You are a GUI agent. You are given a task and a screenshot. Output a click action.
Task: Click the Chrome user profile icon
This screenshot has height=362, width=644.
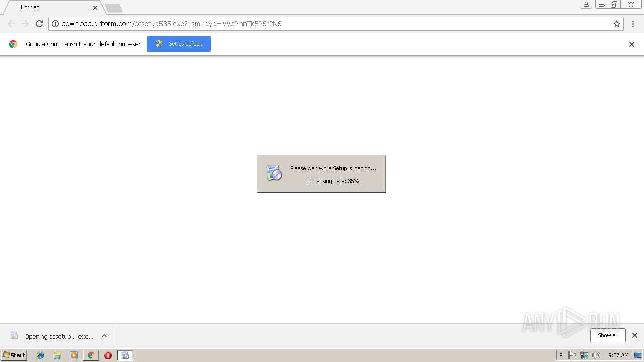[x=586, y=5]
